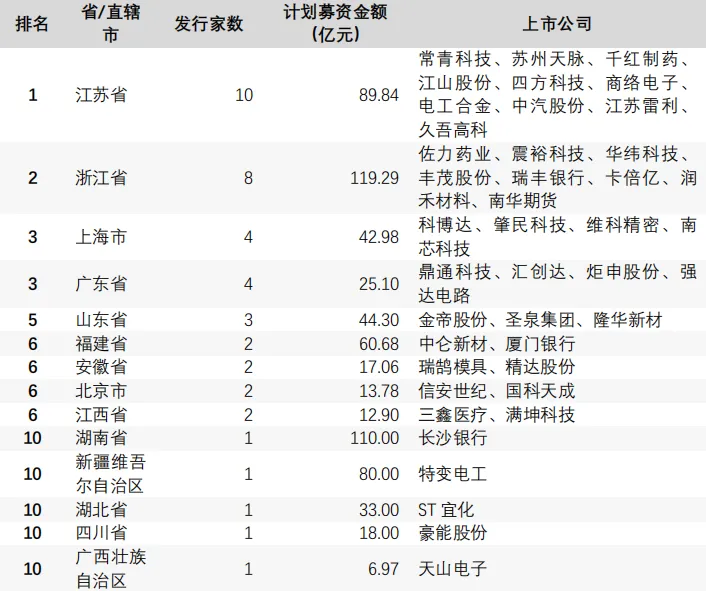Select the 山东省 cell
The image size is (706, 591).
101,320
